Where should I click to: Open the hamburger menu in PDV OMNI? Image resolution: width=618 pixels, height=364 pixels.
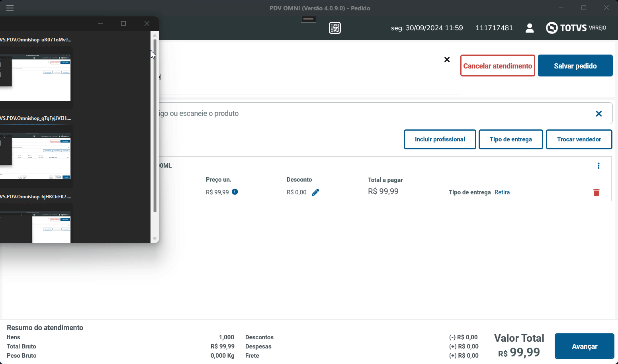[10, 8]
